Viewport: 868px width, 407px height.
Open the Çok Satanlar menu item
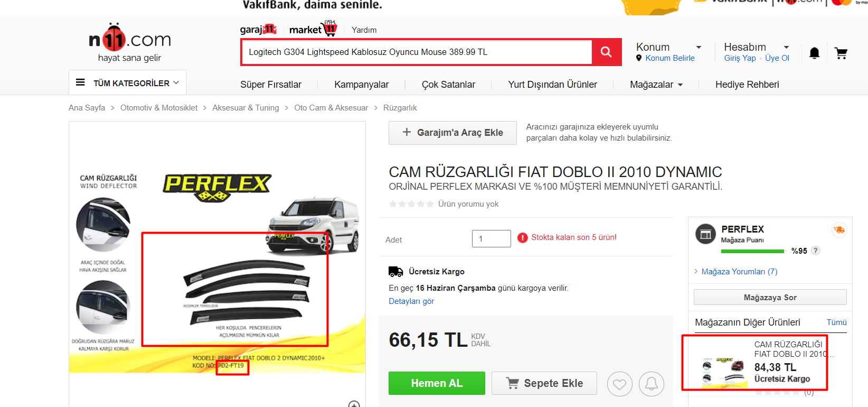(x=448, y=85)
